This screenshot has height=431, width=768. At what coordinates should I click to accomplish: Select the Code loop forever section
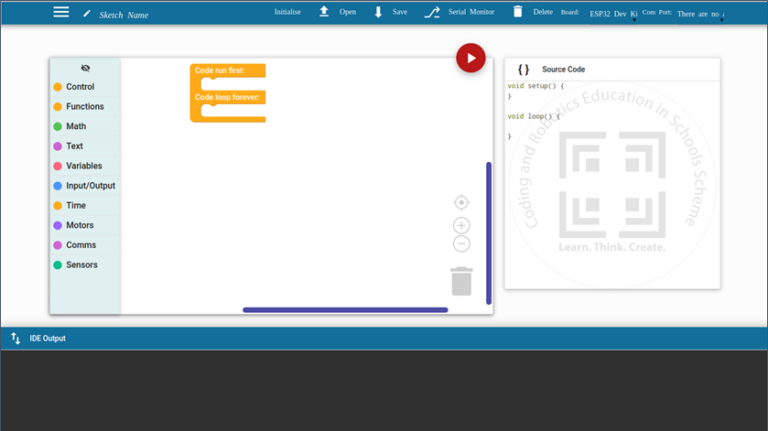[227, 97]
